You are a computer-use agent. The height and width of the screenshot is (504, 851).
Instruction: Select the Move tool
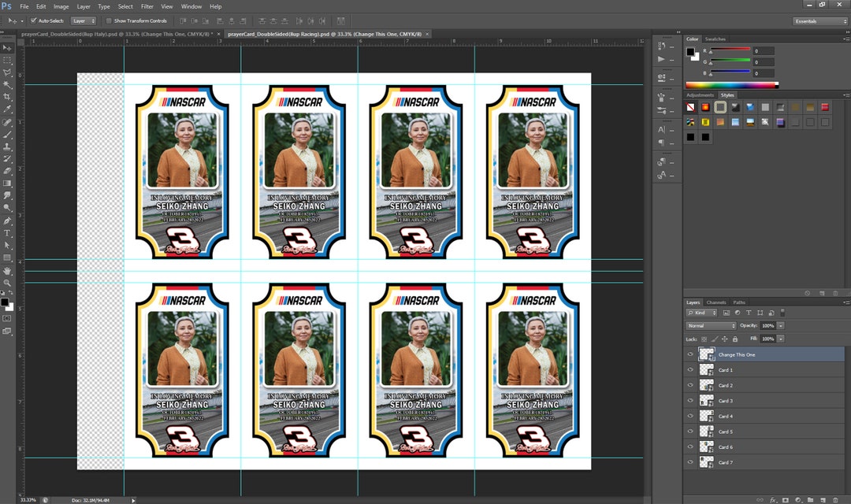[7, 49]
